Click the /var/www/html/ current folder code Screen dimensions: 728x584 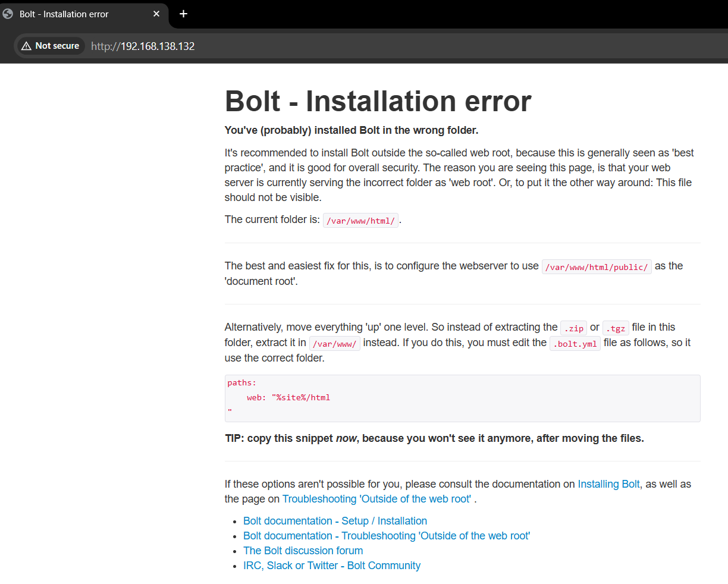click(x=360, y=221)
